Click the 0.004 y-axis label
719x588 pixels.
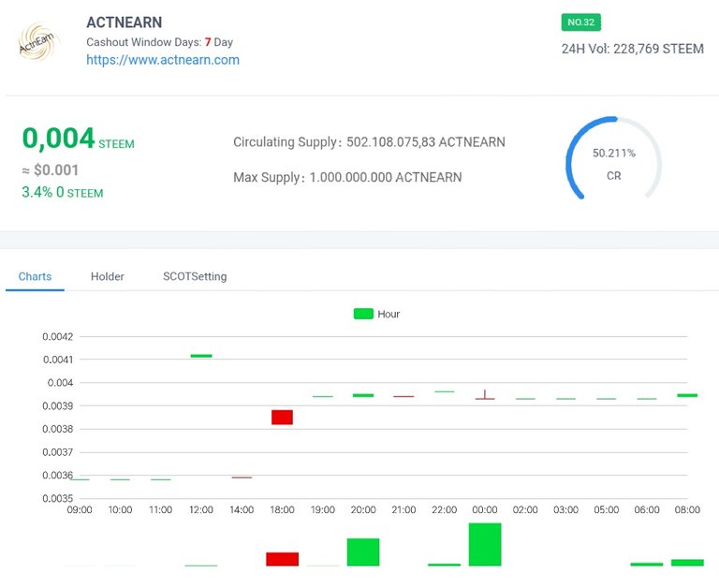pos(60,383)
